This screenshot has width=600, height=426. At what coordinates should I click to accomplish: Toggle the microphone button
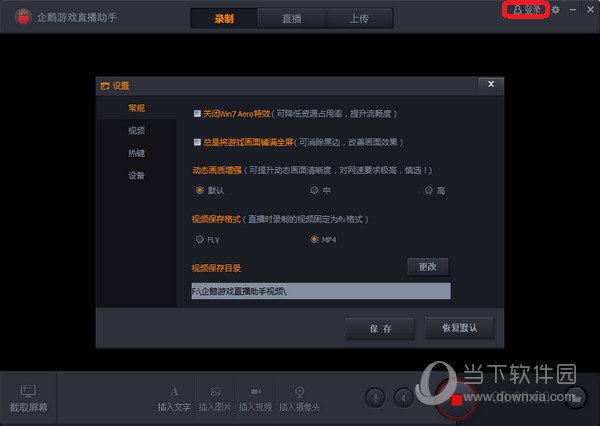[376, 398]
